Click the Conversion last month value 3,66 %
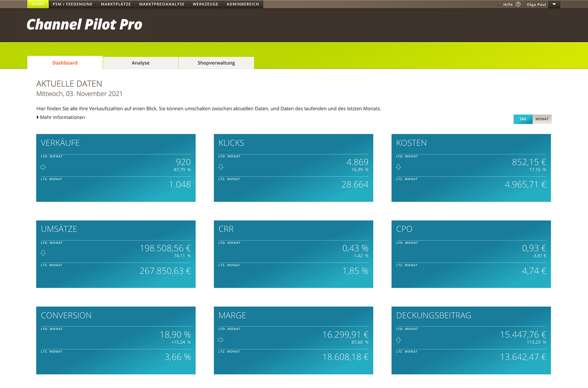 [178, 357]
